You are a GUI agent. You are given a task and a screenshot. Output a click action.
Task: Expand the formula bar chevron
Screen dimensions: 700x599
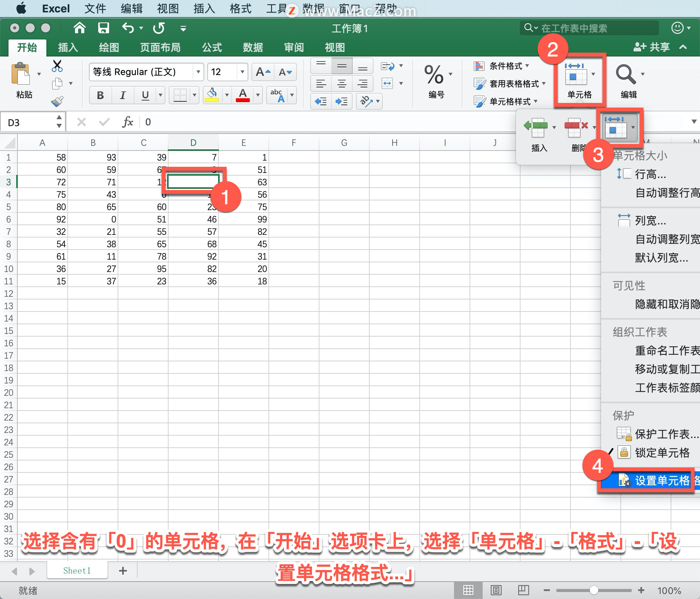[x=694, y=122]
